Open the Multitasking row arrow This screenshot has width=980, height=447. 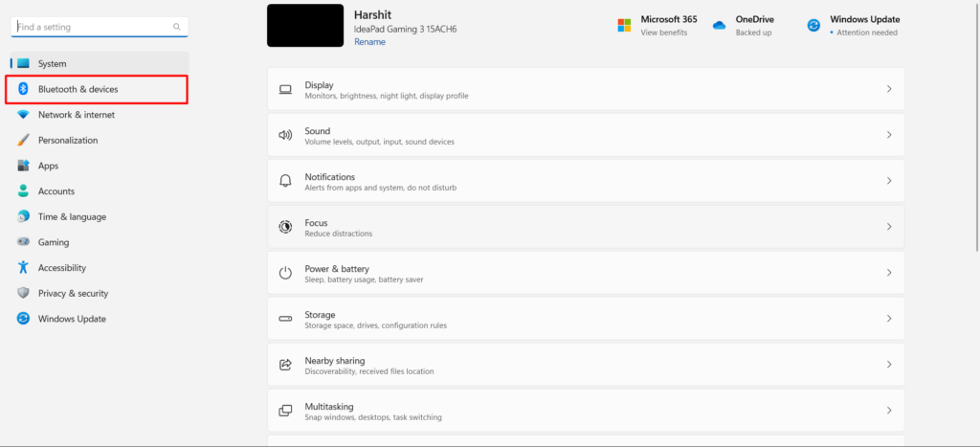tap(888, 411)
